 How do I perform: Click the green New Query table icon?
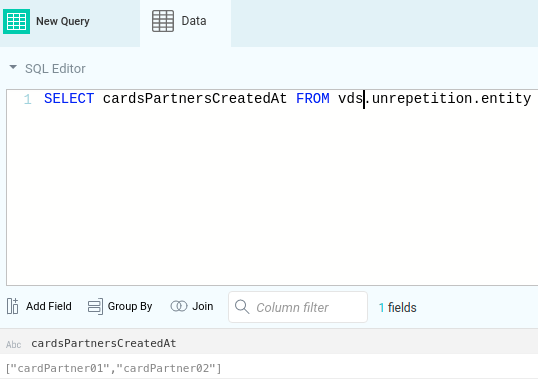16,21
